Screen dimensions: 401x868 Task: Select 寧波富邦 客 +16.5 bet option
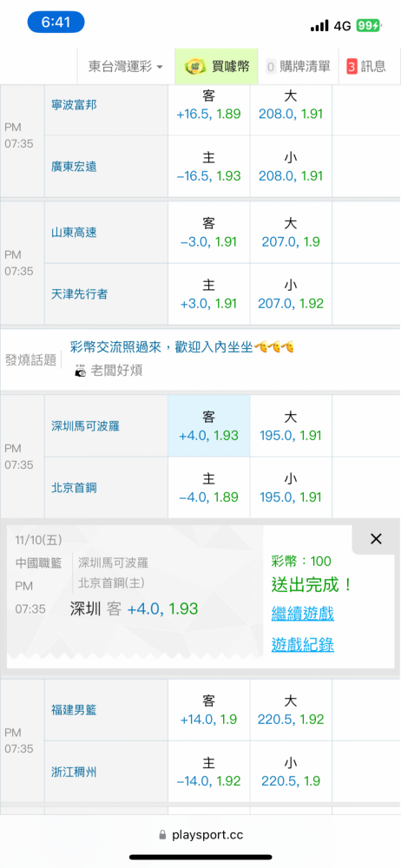tap(209, 105)
